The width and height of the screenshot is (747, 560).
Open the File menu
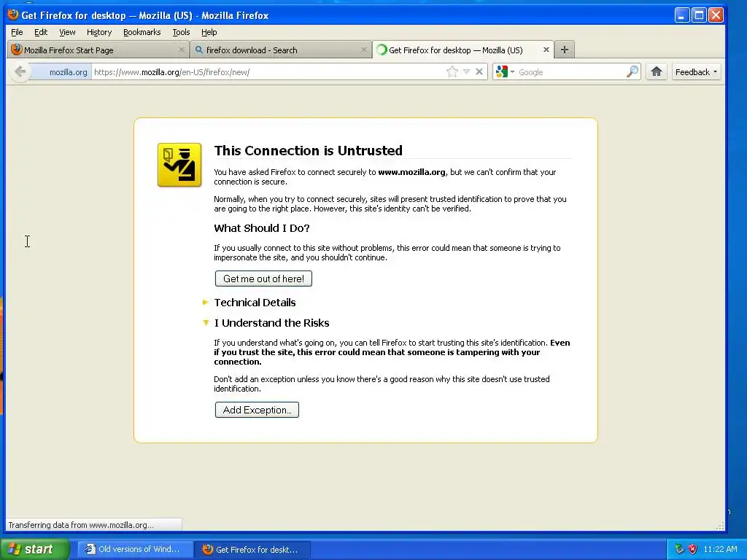pos(17,32)
